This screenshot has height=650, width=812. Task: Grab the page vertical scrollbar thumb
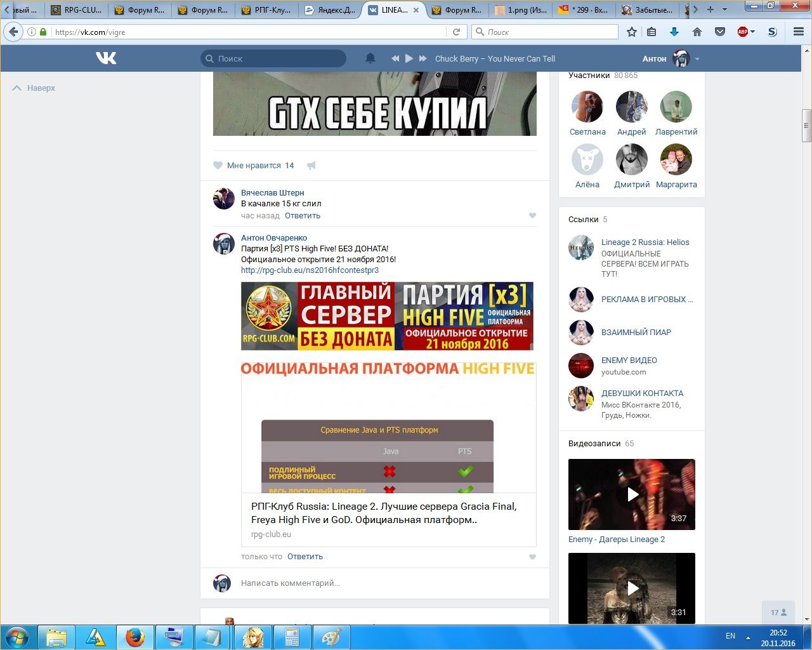coord(806,125)
